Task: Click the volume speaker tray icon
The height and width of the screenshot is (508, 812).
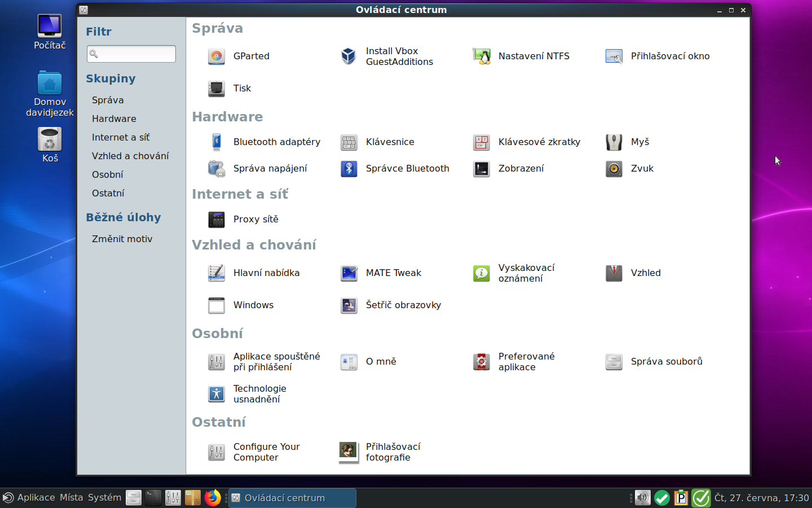Action: [x=642, y=498]
